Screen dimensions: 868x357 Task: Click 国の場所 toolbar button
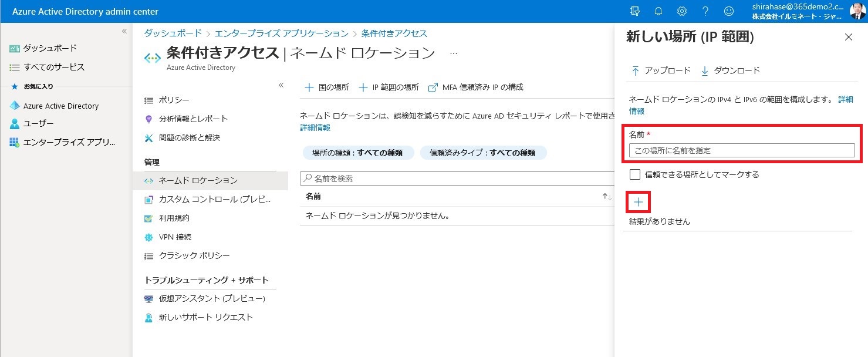pos(326,87)
